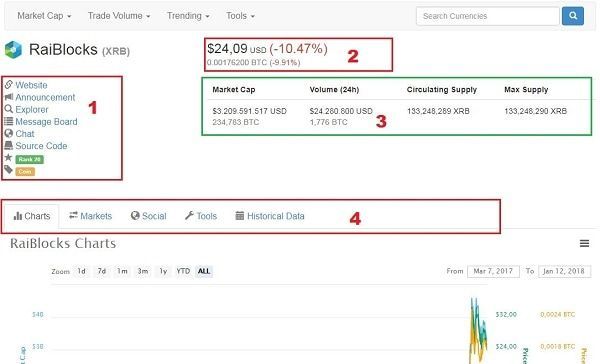The width and height of the screenshot is (600, 364).
Task: Switch to the Historical Data tab
Action: (270, 216)
